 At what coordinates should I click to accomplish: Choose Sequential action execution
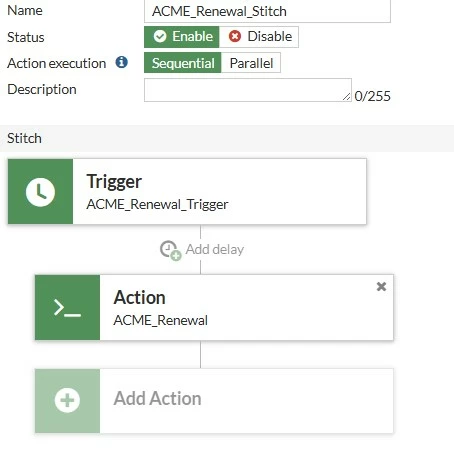coord(183,63)
